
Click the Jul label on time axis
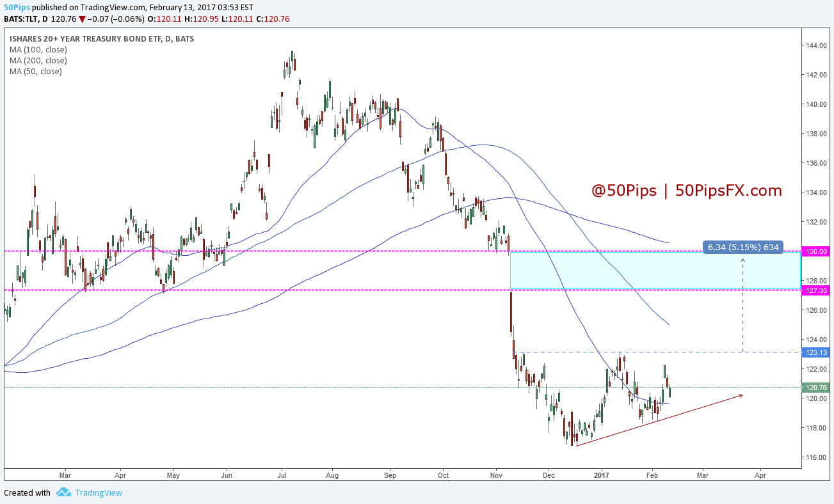click(x=281, y=476)
